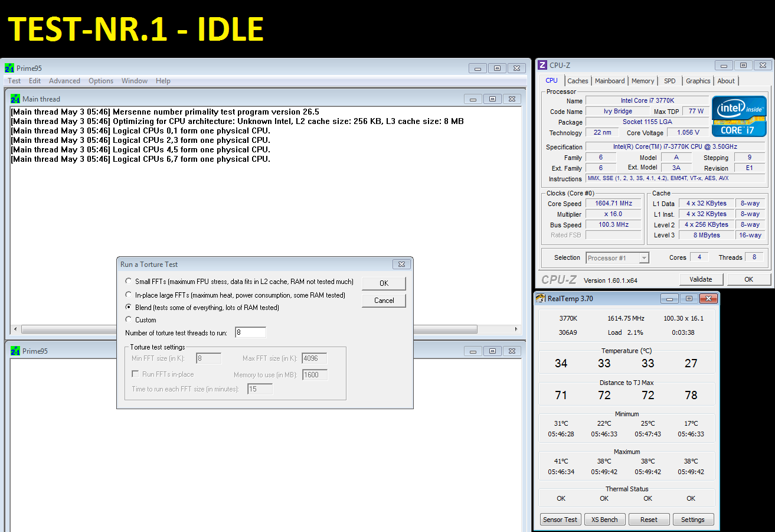This screenshot has width=775, height=532.
Task: Click the Main thread scrollbar right arrow
Action: pyautogui.click(x=516, y=329)
